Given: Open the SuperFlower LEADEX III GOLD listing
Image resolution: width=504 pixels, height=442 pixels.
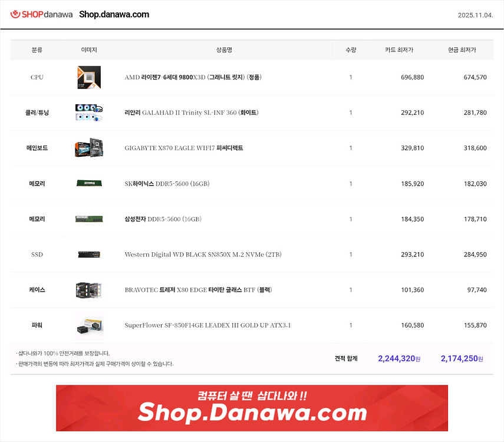Looking at the screenshot, I should point(207,325).
